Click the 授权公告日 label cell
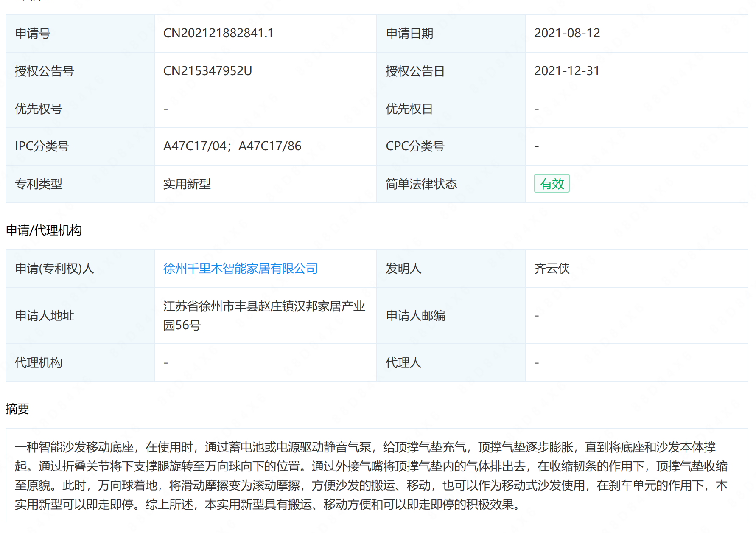The image size is (756, 533). 451,71
